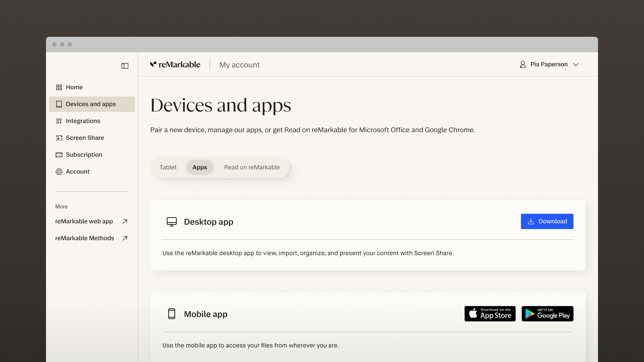The image size is (644, 362).
Task: Open Devices and apps in sidebar
Action: click(92, 104)
